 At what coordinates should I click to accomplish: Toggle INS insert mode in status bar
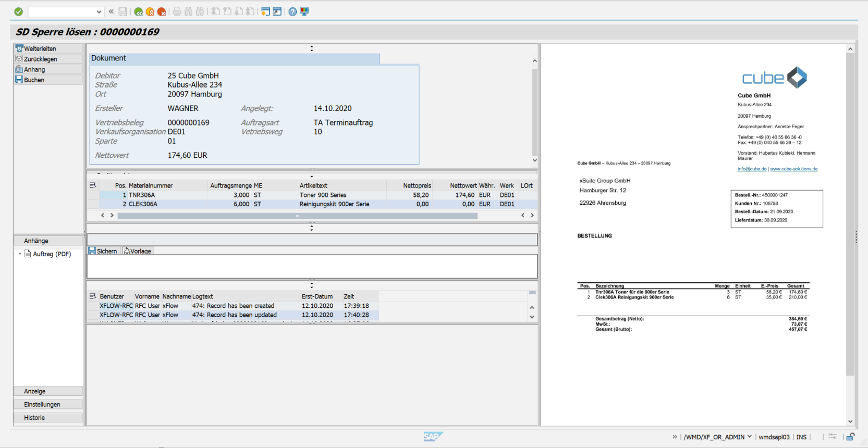coord(801,437)
